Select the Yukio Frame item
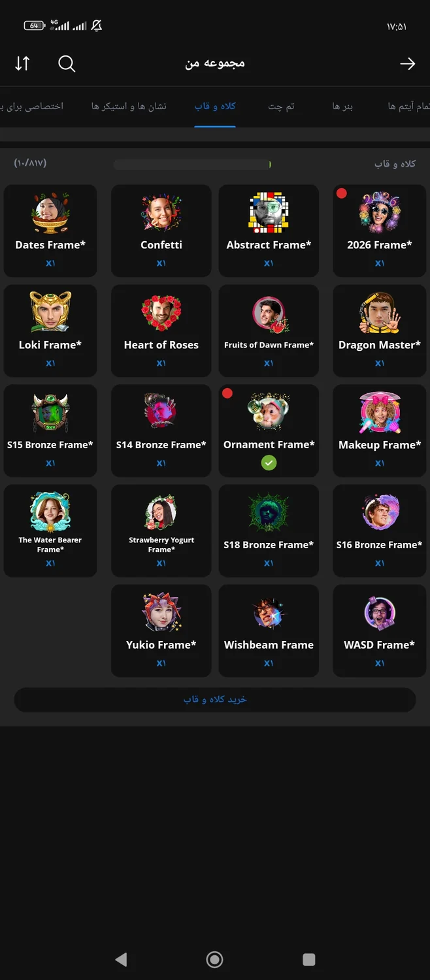The width and height of the screenshot is (430, 980). [x=161, y=630]
